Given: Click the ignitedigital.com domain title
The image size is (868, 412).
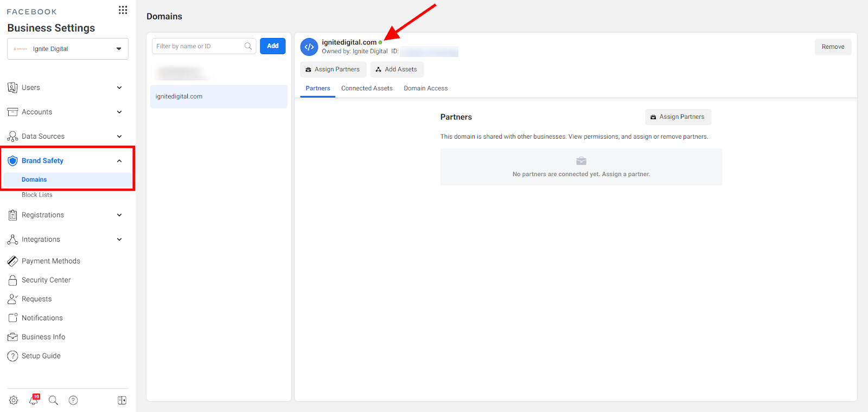Looking at the screenshot, I should [349, 42].
